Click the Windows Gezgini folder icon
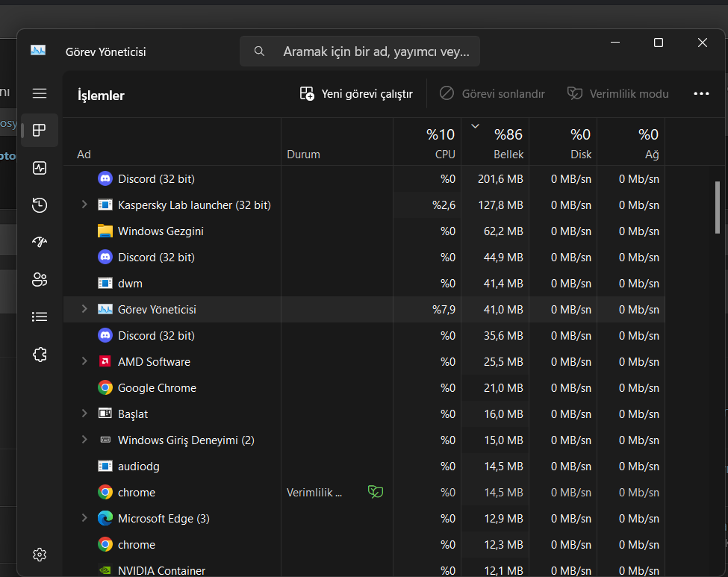Viewport: 728px width, 577px height. 105,231
